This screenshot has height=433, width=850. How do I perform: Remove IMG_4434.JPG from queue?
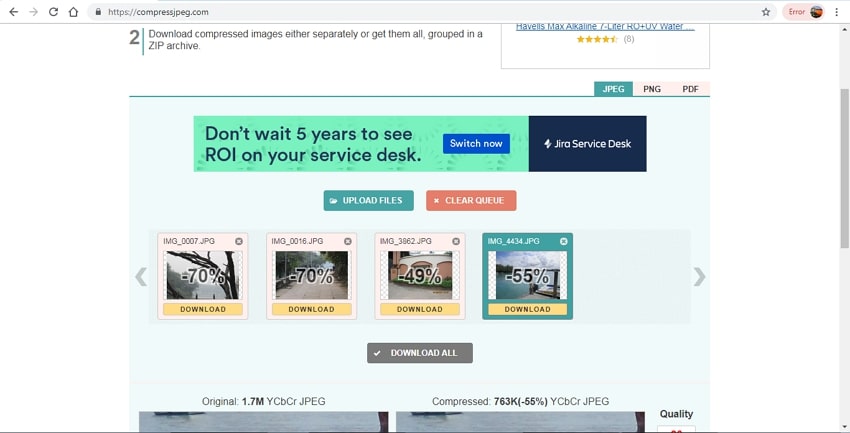pos(564,241)
